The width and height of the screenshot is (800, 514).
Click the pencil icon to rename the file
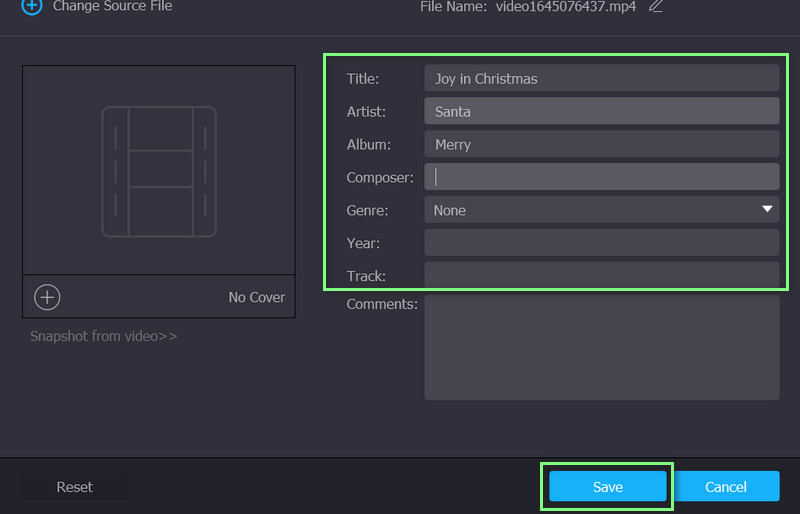pyautogui.click(x=656, y=6)
